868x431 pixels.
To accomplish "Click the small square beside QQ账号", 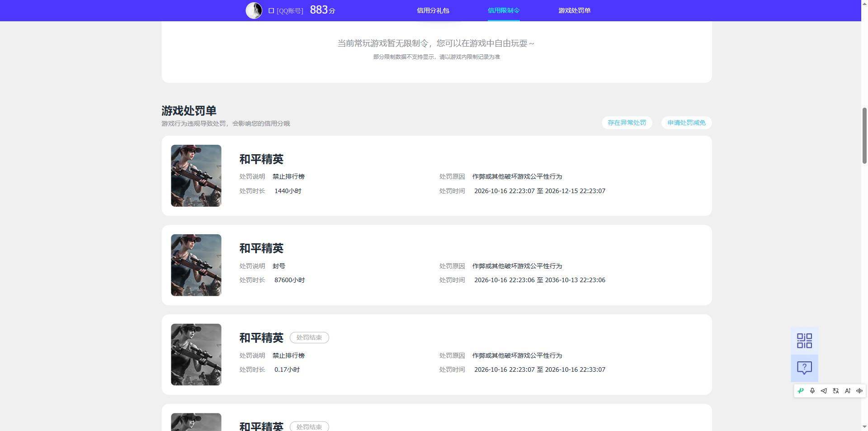I will [271, 11].
